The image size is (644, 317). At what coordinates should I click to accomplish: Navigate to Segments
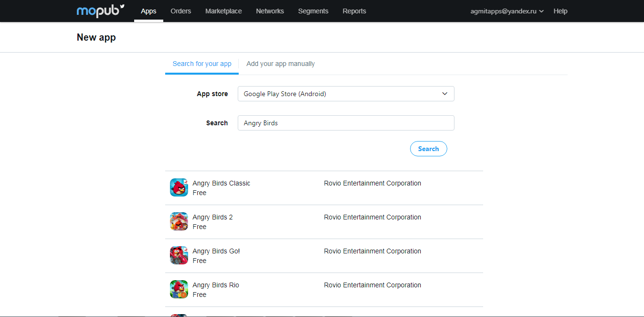[x=313, y=11]
